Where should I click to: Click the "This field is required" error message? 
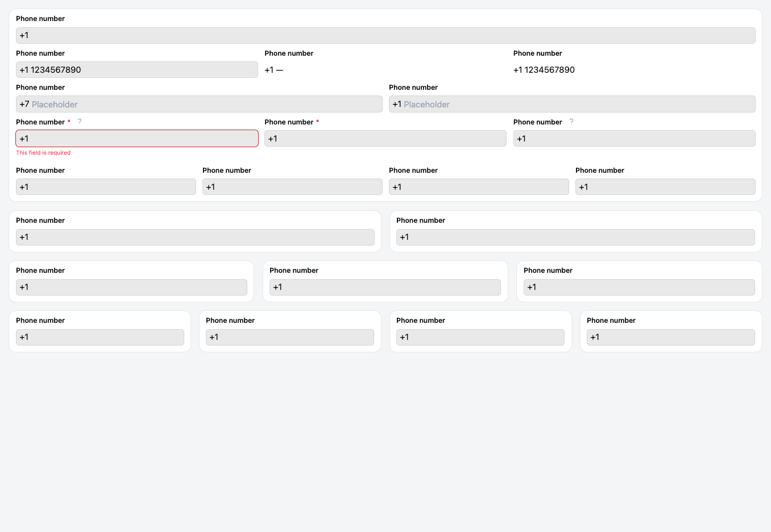(x=43, y=153)
